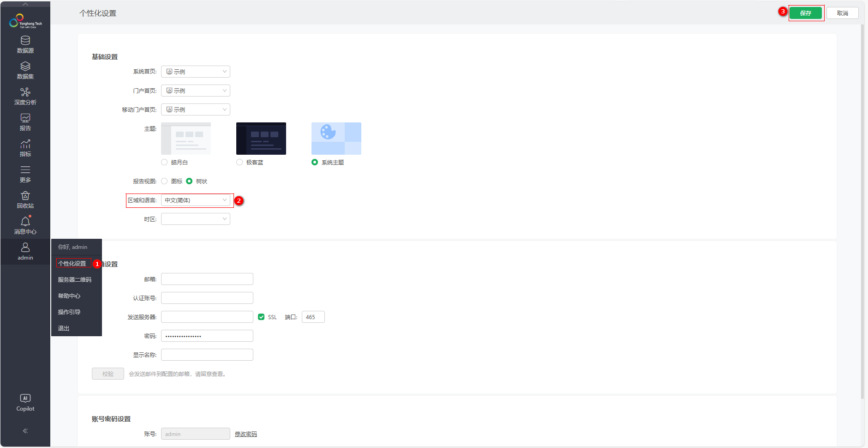Expand the 区域和语言 language dropdown
Screen dimensions: 868x448
(x=196, y=200)
